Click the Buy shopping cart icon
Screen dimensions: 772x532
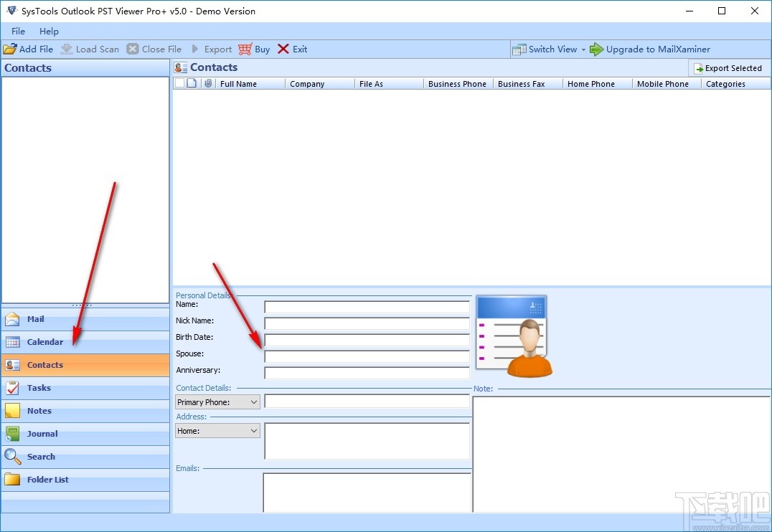coord(246,49)
